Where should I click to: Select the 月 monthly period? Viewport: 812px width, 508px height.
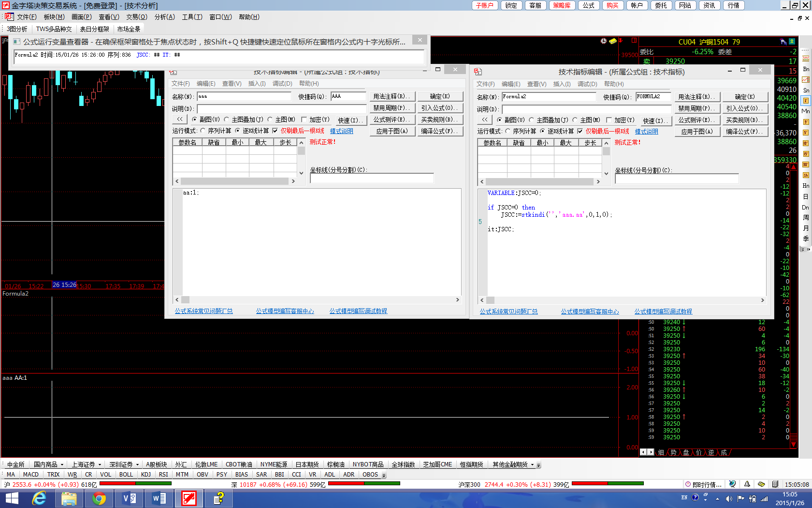click(x=806, y=228)
